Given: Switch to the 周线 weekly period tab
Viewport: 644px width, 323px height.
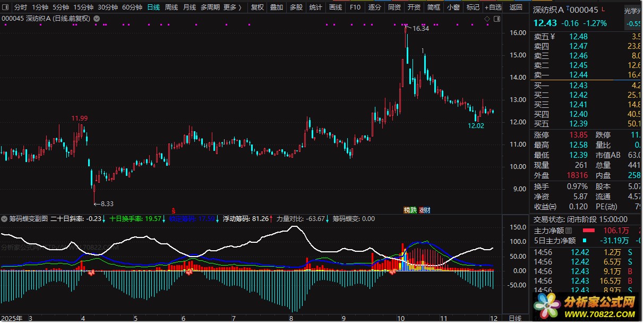Looking at the screenshot, I should [x=171, y=7].
